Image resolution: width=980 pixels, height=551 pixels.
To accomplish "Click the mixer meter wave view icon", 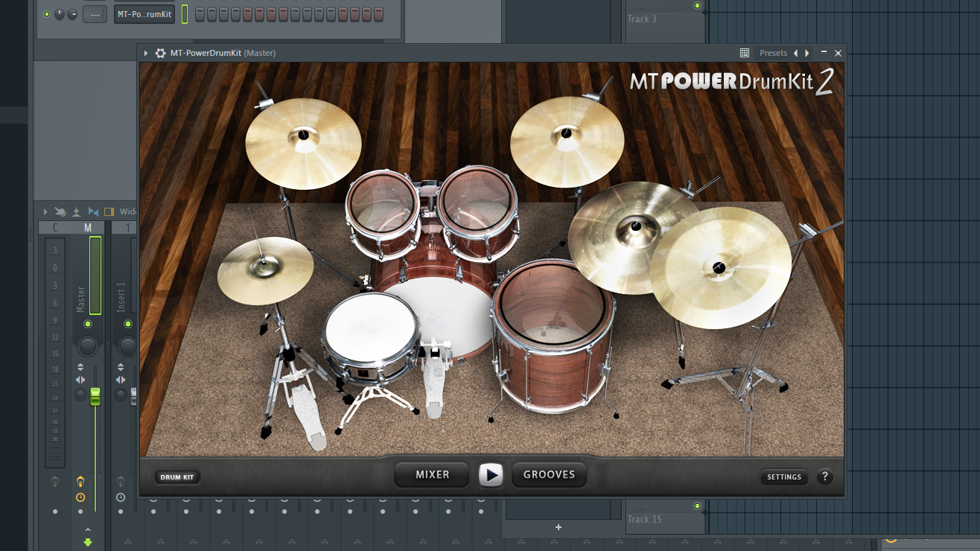I will pos(76,212).
